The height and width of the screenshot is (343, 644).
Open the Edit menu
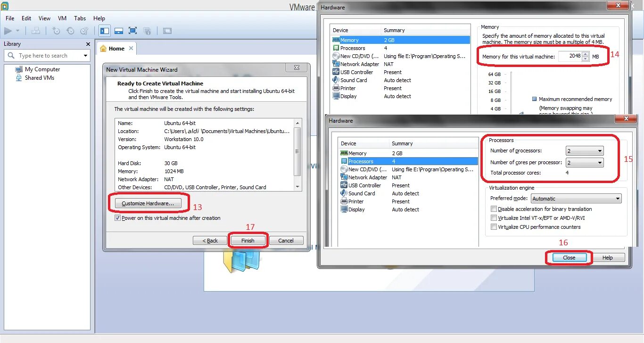[26, 18]
